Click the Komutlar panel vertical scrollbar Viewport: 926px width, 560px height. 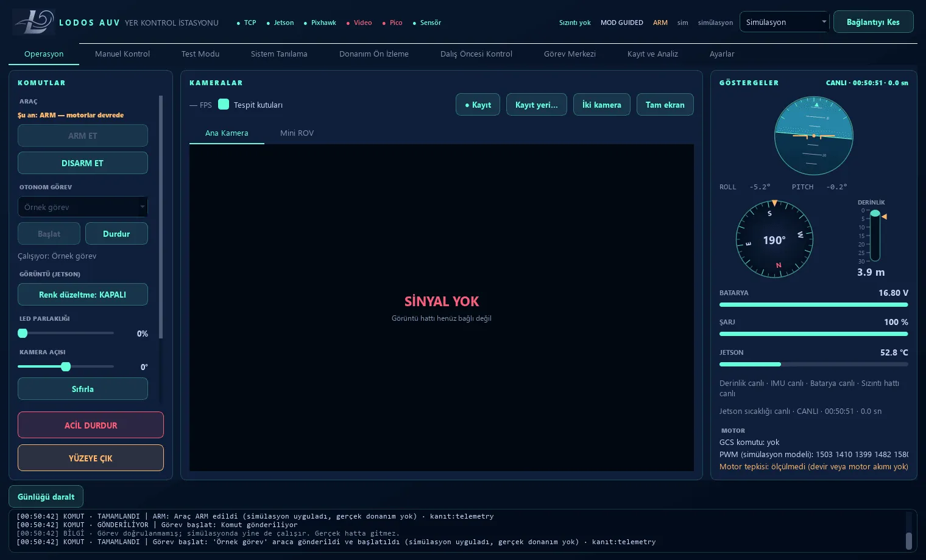tap(161, 217)
